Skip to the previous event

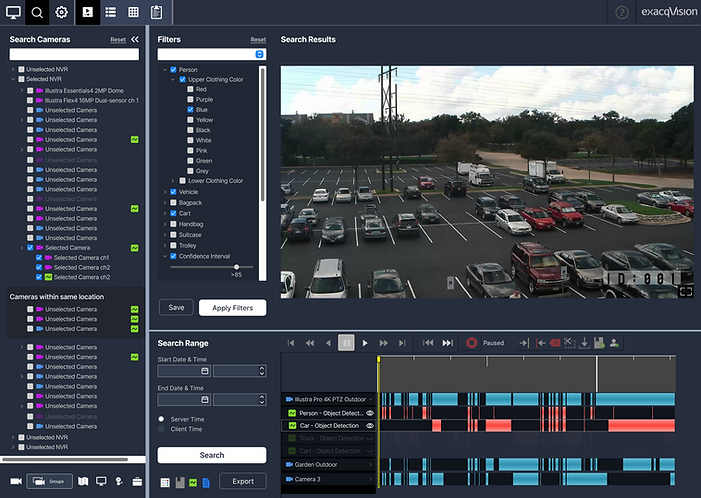pos(428,343)
